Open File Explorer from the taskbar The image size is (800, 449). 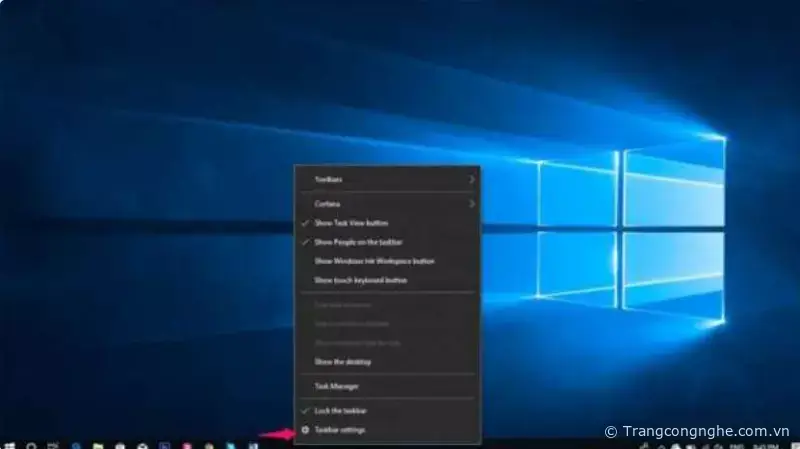pyautogui.click(x=98, y=444)
